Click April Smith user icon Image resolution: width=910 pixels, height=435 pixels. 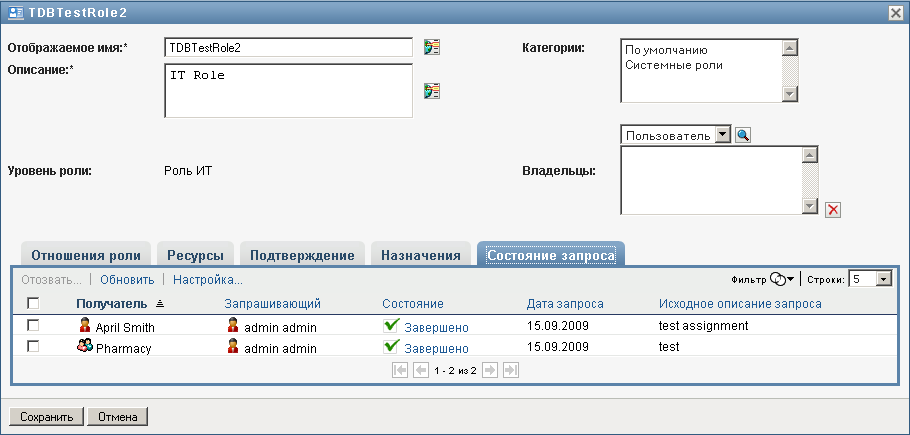(85, 326)
